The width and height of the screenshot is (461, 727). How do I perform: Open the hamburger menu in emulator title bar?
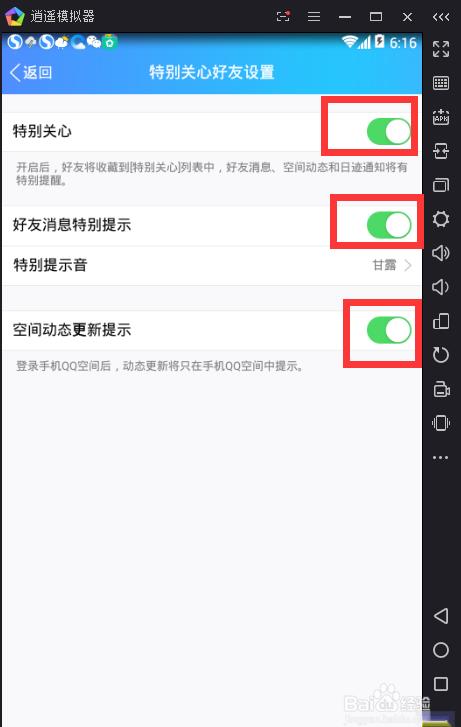pos(314,17)
